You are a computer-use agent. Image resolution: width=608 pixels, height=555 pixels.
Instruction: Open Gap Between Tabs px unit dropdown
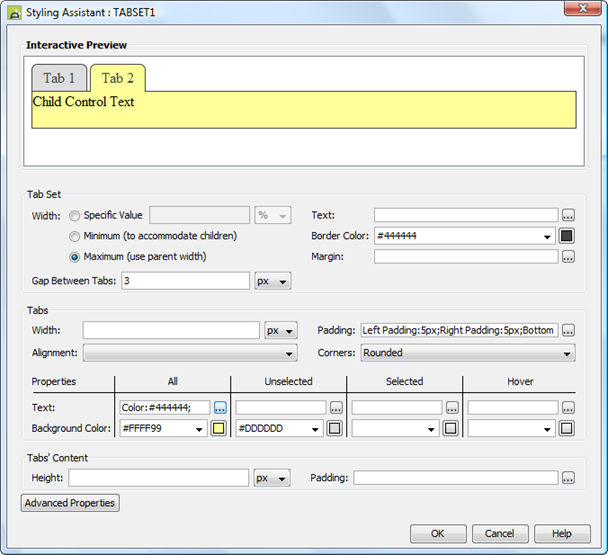point(273,281)
